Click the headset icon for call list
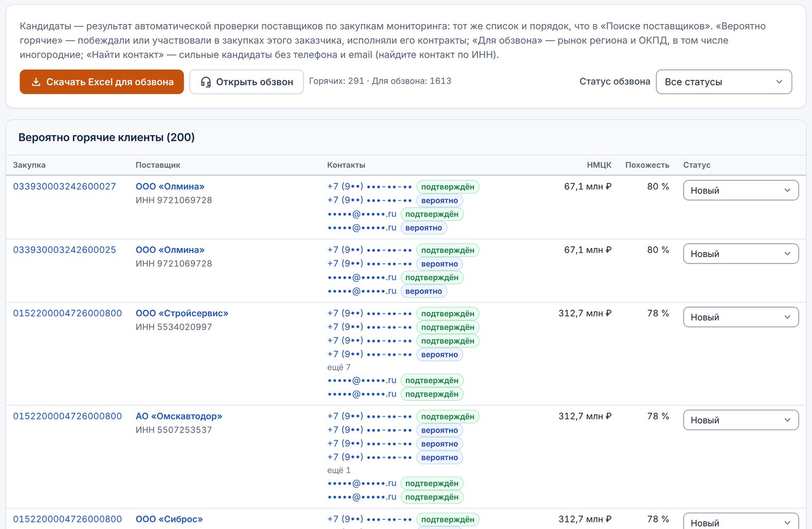This screenshot has height=529, width=812. click(206, 82)
